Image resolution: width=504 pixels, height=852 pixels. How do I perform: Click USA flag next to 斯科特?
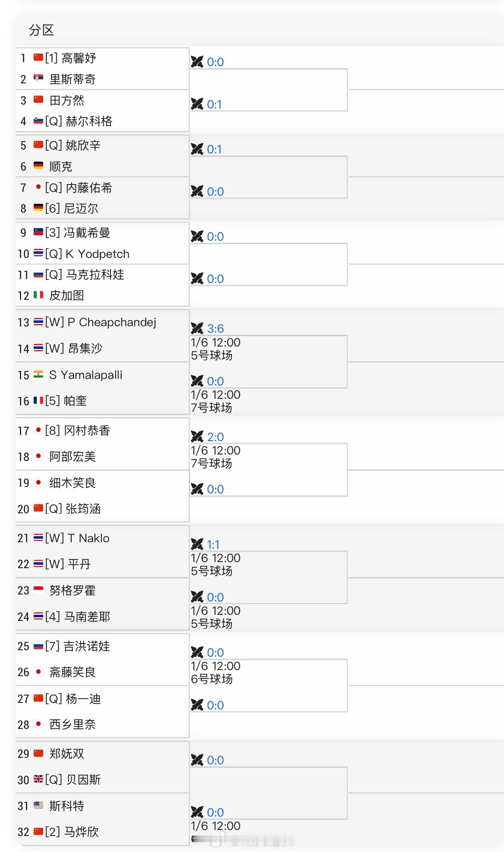point(38,805)
